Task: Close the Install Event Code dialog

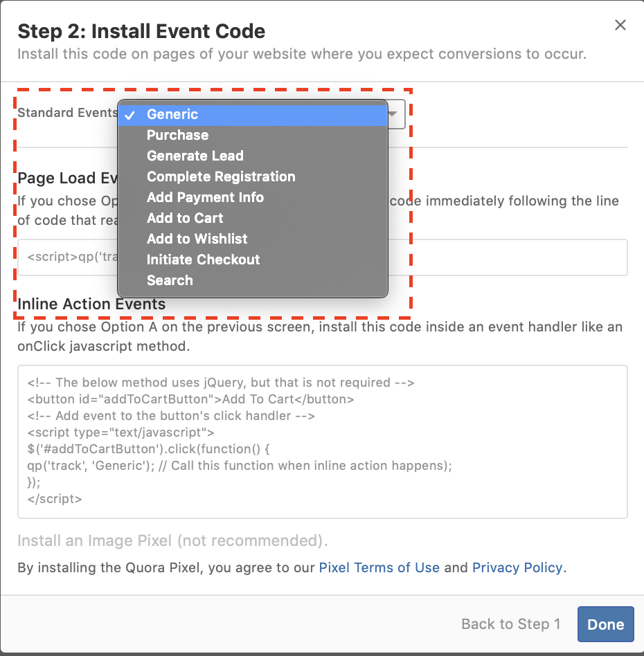Action: pyautogui.click(x=620, y=26)
